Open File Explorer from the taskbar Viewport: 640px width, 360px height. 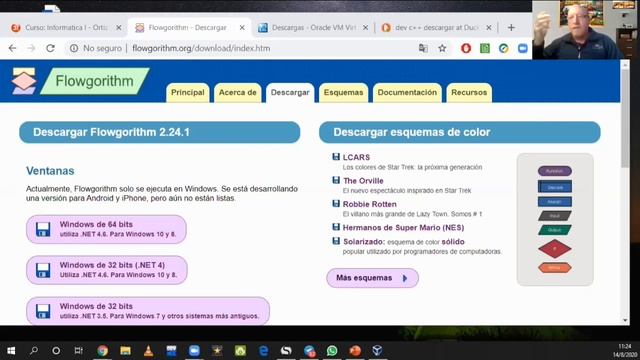(x=125, y=351)
